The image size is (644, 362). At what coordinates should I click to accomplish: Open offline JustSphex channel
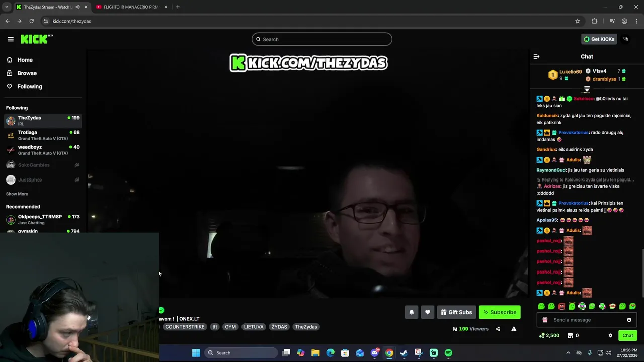pos(43,179)
